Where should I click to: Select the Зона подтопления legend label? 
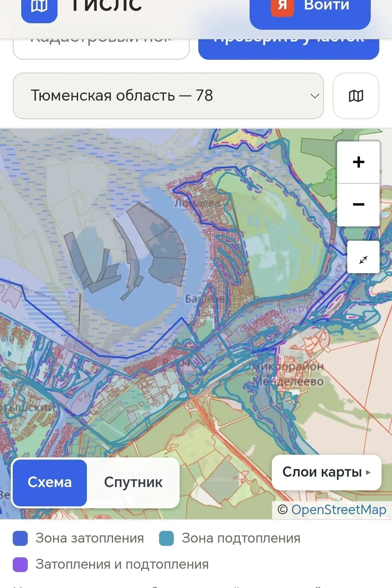[241, 538]
